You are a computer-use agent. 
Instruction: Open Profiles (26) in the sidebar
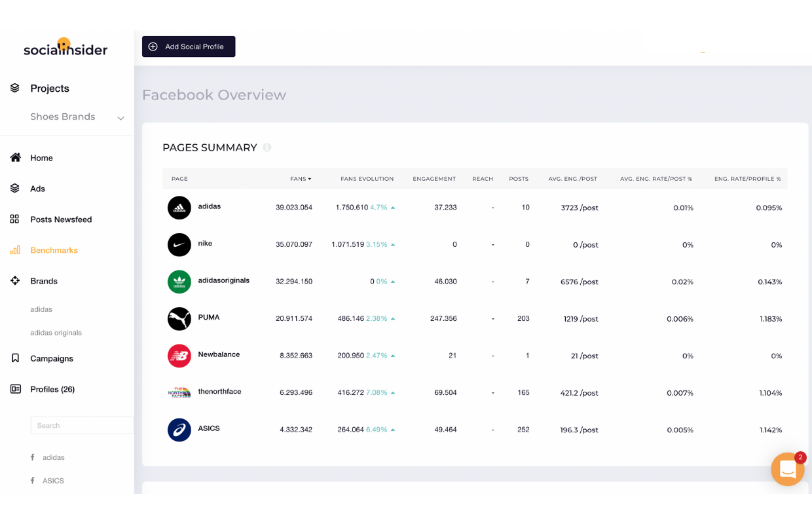52,389
